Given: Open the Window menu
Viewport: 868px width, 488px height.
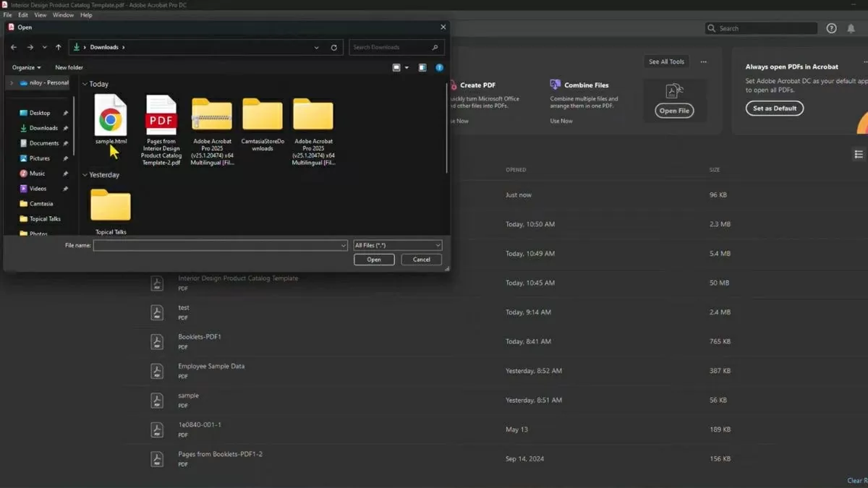Looking at the screenshot, I should click(63, 15).
